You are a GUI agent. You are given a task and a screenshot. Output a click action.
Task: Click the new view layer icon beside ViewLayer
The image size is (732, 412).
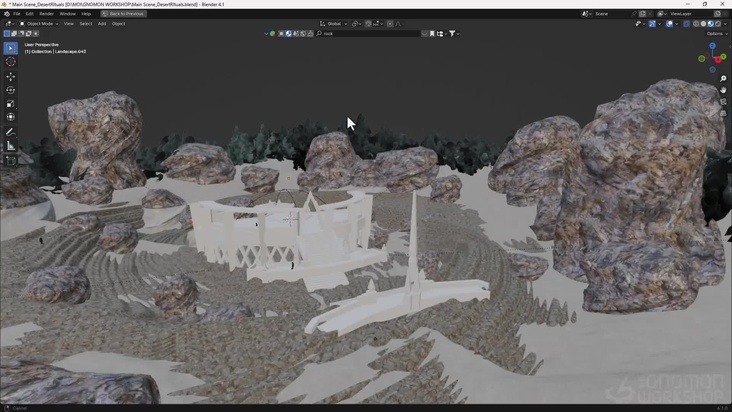tap(718, 14)
